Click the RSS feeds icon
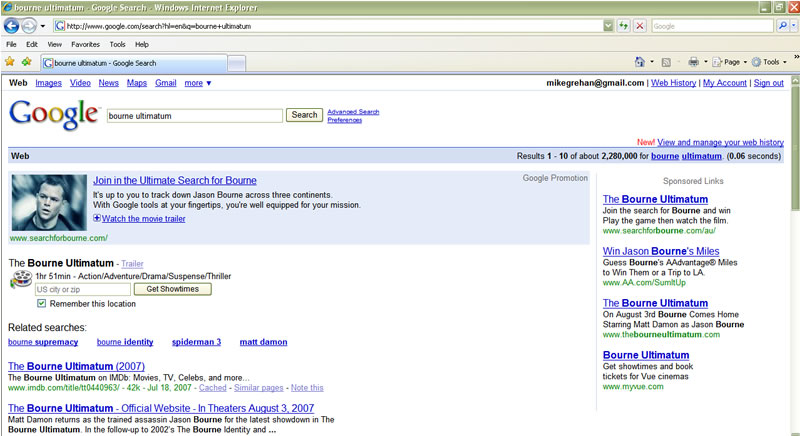The height and width of the screenshot is (436, 800). [x=666, y=62]
